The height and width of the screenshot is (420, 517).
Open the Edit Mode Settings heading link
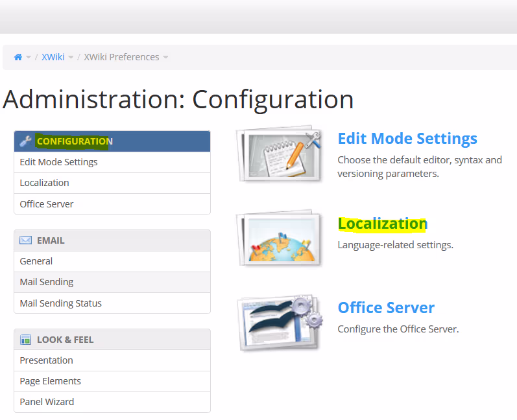[407, 139]
